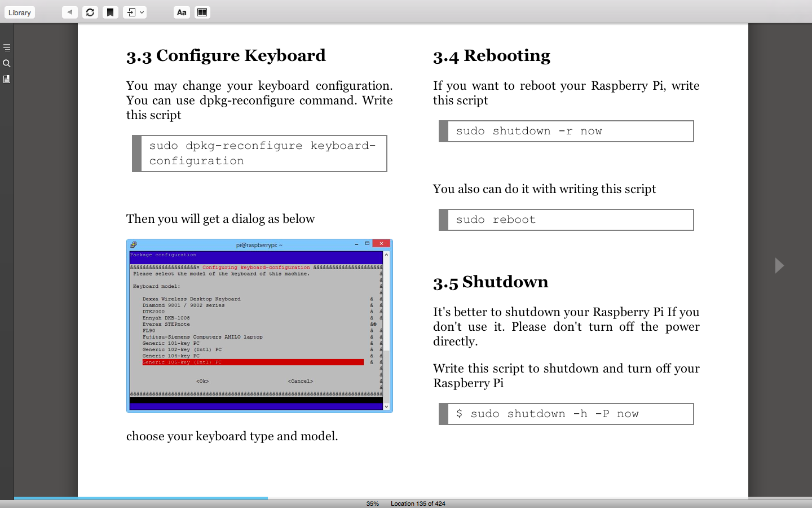
Task: Go to next page arrow
Action: point(779,265)
